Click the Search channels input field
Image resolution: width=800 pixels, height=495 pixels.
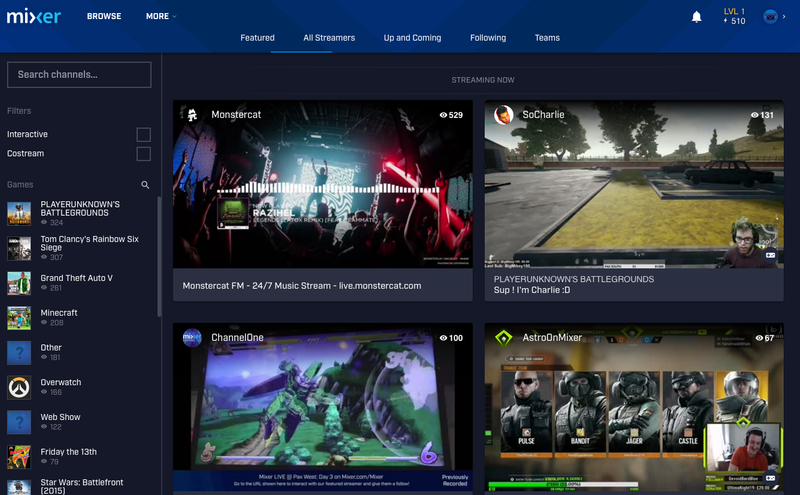[80, 74]
